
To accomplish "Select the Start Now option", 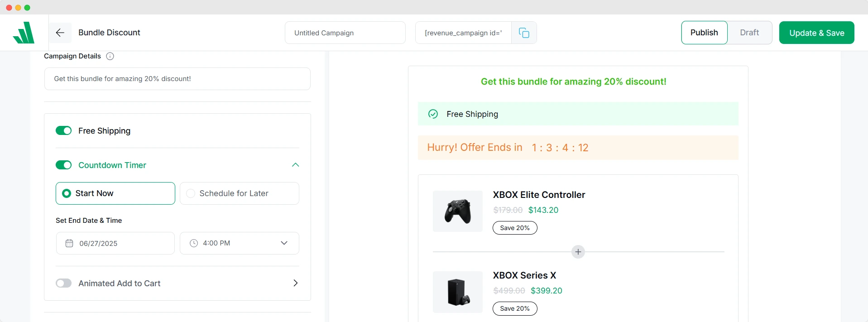I will pos(115,193).
